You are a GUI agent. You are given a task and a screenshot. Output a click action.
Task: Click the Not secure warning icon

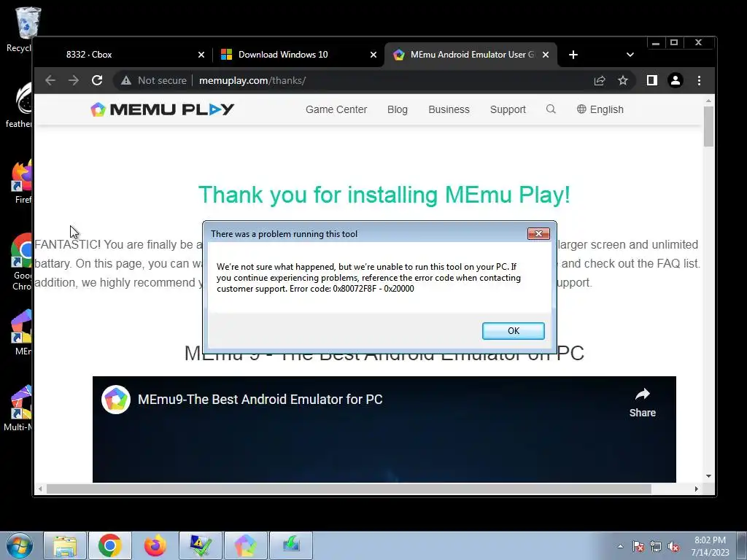tap(125, 80)
